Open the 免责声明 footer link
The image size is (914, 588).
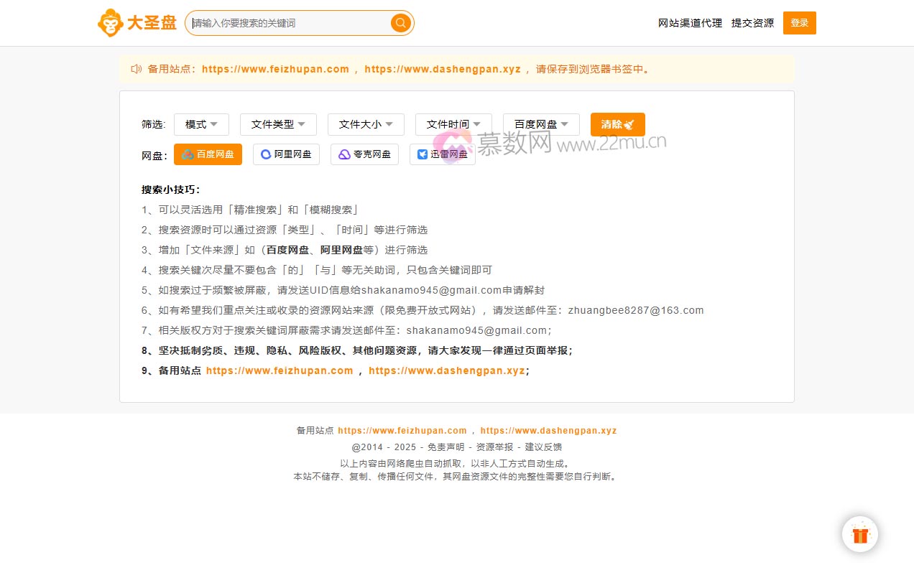446,447
